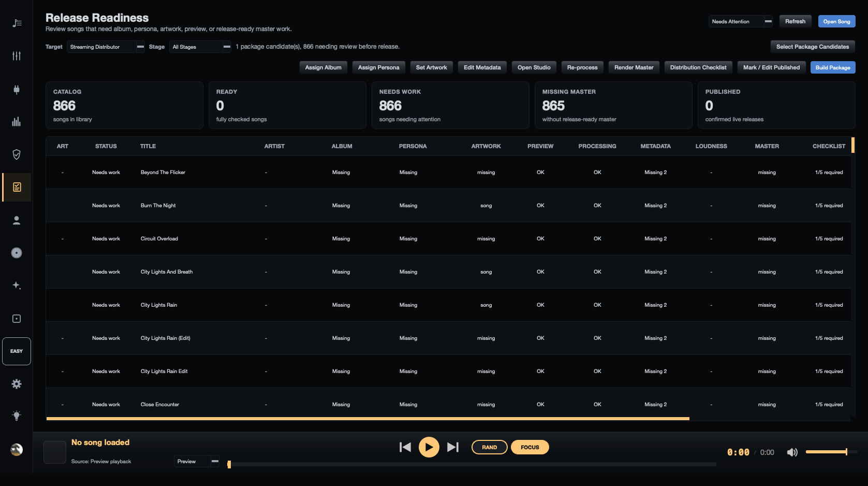Sort by the CHECKLIST column header

pos(829,146)
